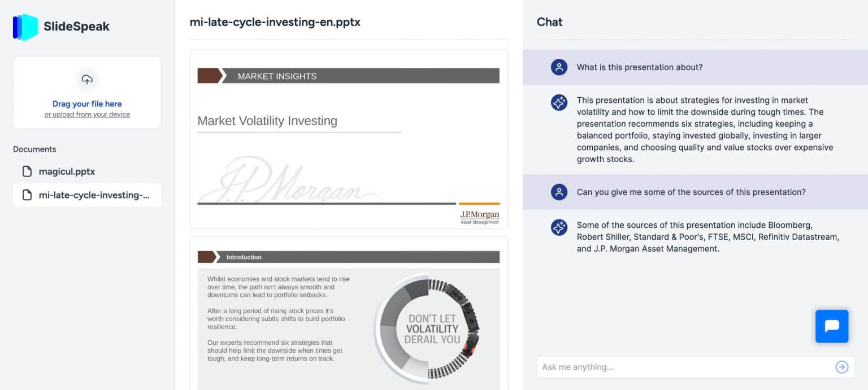868x390 pixels.
Task: Click the 'Drag your file here' link
Action: coord(87,104)
